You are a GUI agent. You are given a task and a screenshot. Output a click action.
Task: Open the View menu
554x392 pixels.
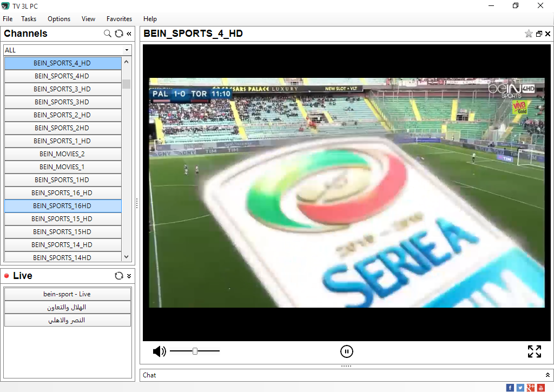88,19
